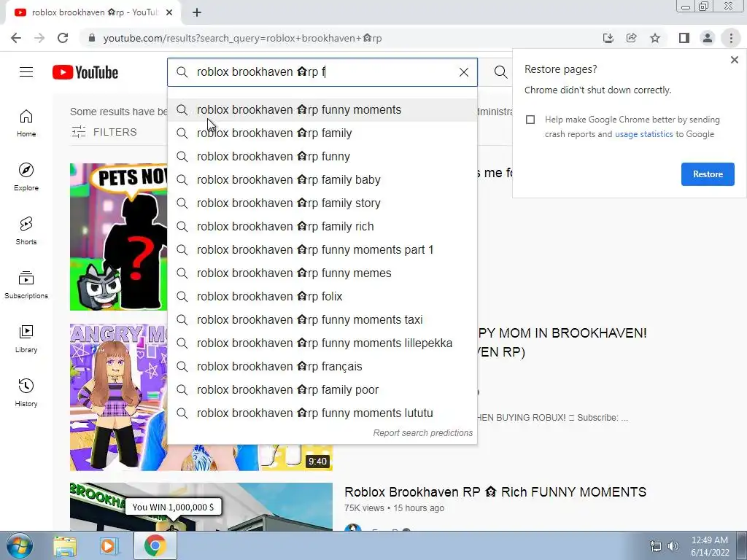Open the PETS NOW video thumbnail
The image size is (747, 560).
pyautogui.click(x=118, y=237)
